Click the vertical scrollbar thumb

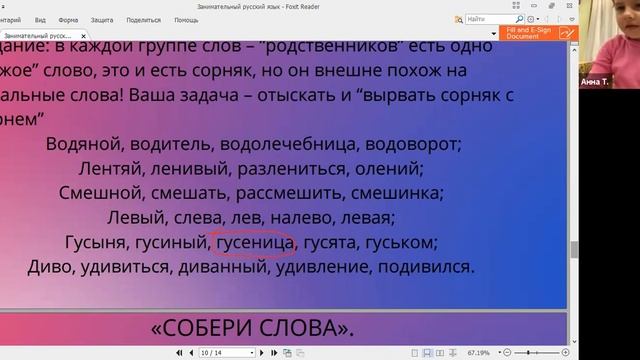(x=574, y=249)
